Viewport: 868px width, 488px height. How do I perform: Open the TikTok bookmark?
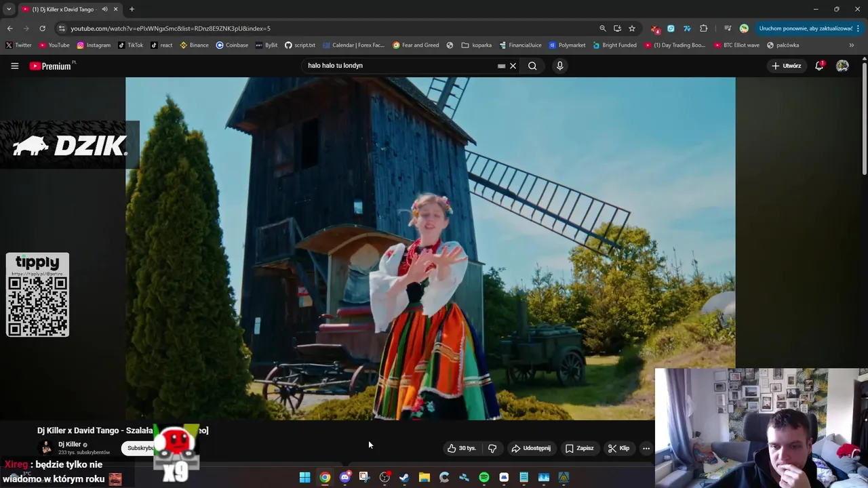click(x=130, y=45)
